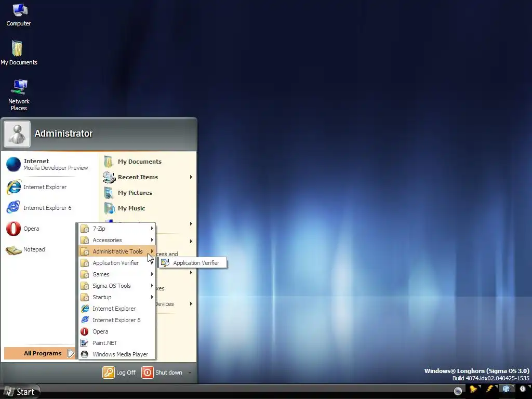Click the round orb icon in the taskbar
The height and width of the screenshot is (399, 532).
tap(458, 391)
